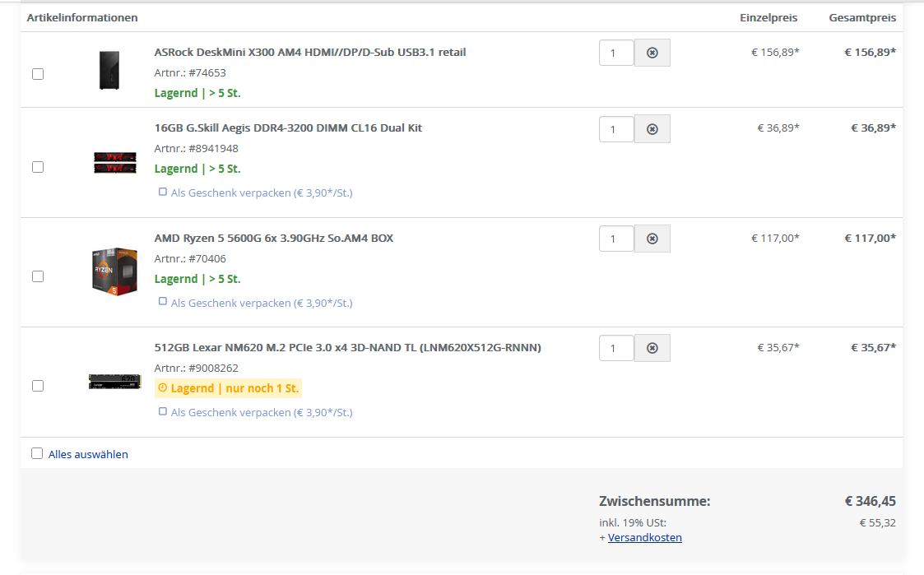Click Artnr.: #74653 text
The height and width of the screenshot is (575, 924).
(190, 73)
